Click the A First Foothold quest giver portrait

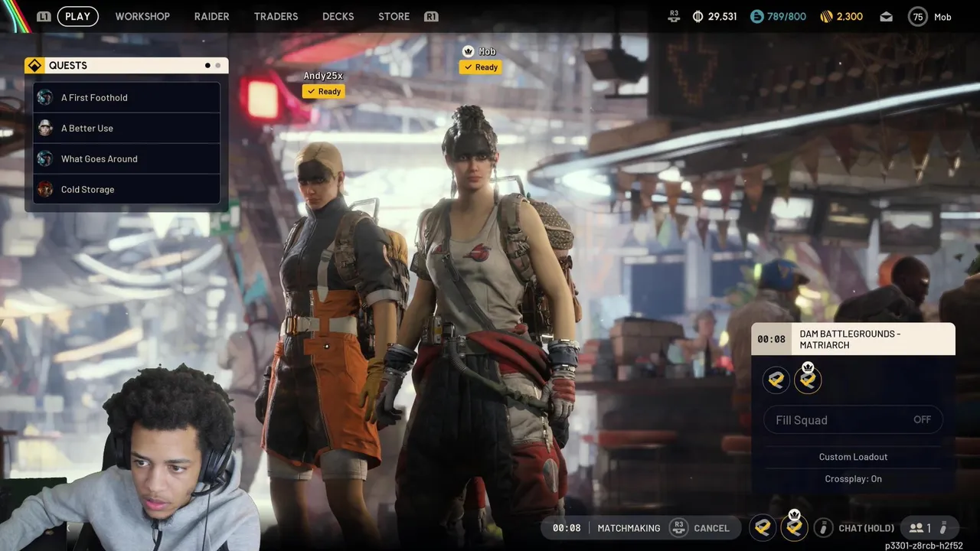45,97
